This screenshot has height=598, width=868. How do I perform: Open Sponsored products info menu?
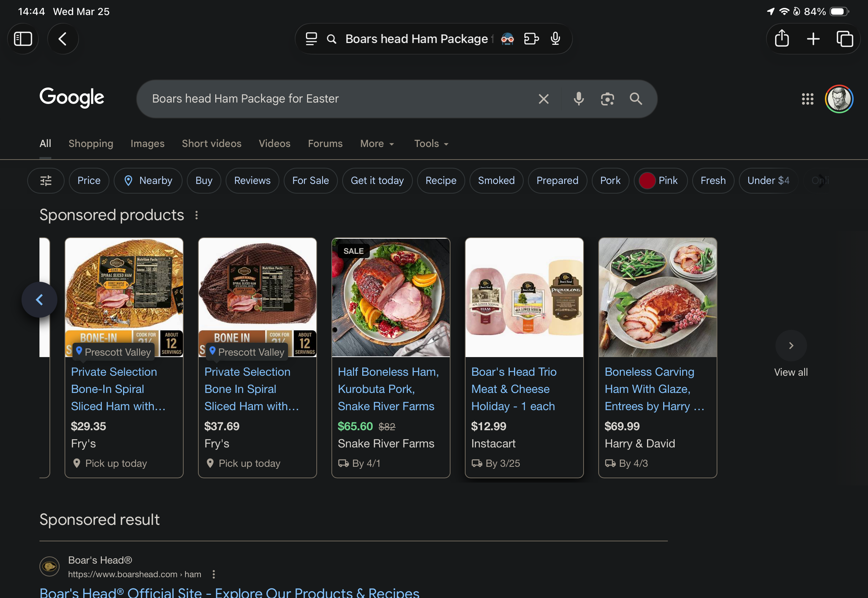[x=197, y=215]
